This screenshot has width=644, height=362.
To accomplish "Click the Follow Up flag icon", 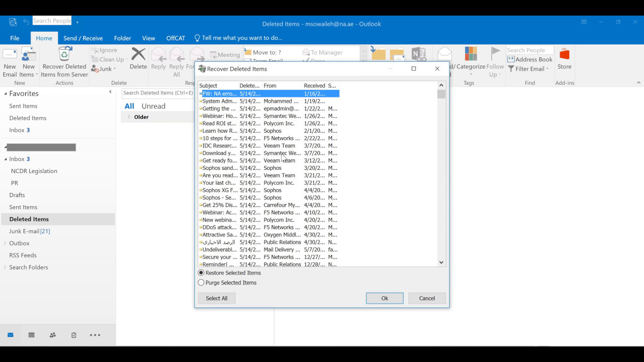I will [x=496, y=54].
